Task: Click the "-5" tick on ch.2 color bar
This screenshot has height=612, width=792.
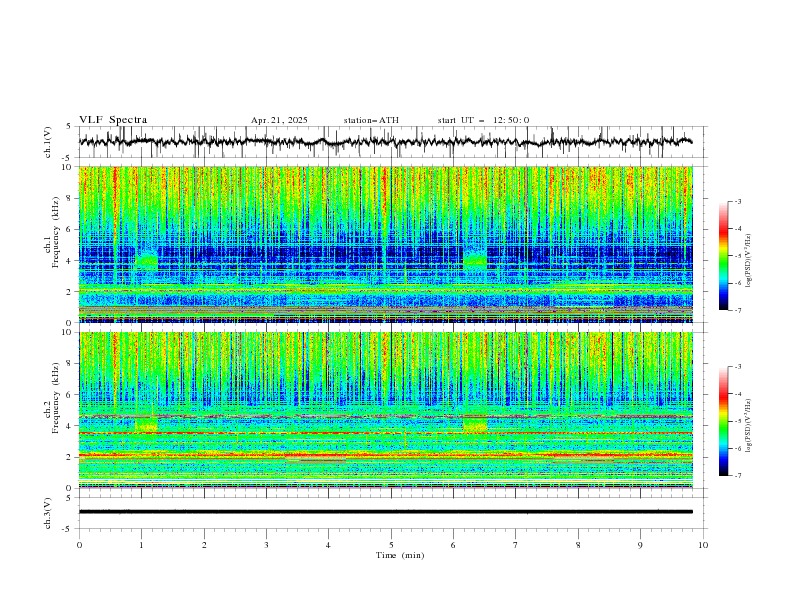Action: pyautogui.click(x=738, y=421)
